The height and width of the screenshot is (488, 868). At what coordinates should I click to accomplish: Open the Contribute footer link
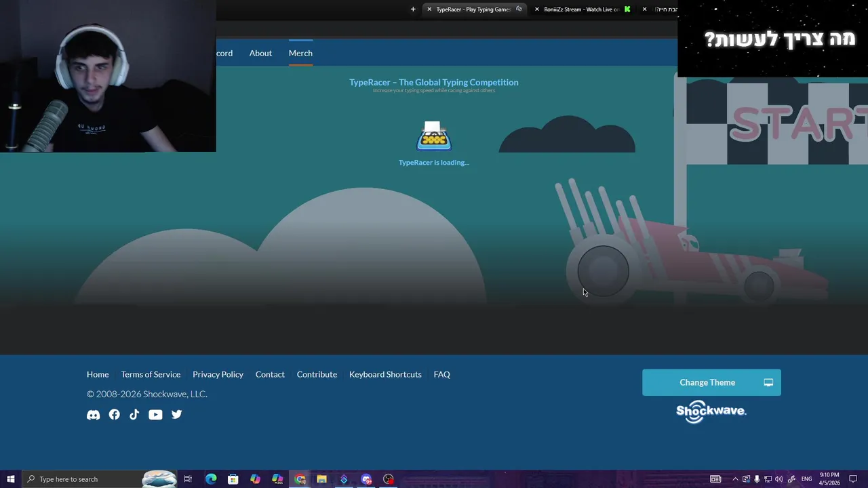pos(317,374)
